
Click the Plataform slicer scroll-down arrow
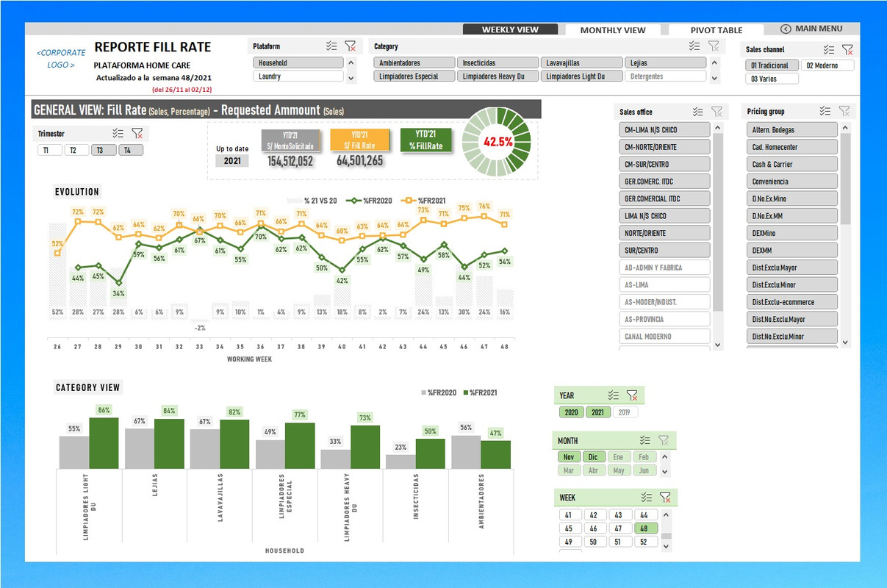pyautogui.click(x=351, y=78)
